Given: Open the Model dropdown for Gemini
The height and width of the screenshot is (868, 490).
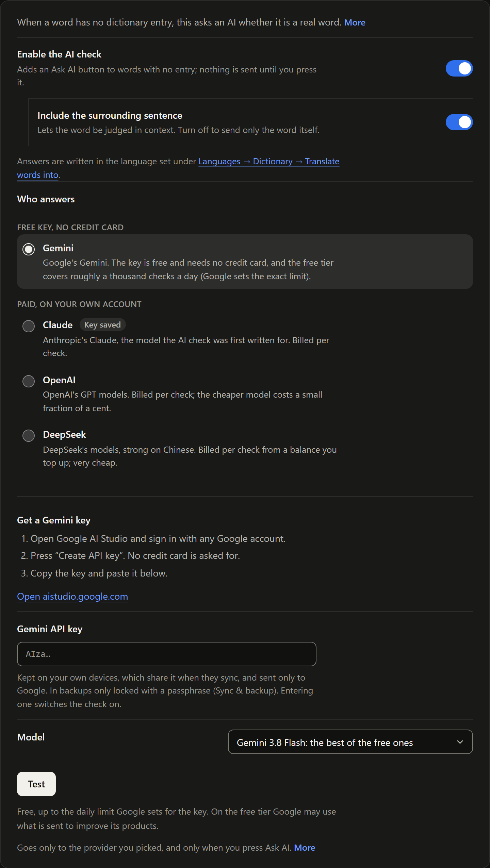Looking at the screenshot, I should click(x=350, y=742).
